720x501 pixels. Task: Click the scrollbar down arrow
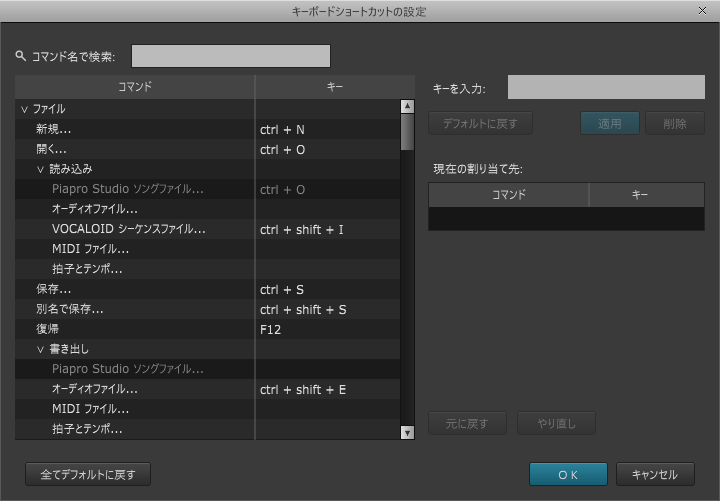tap(407, 432)
